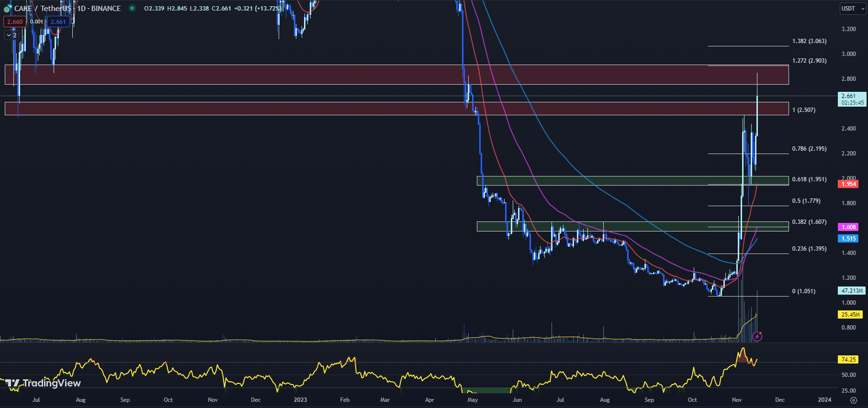The width and height of the screenshot is (868, 408).
Task: Click the 47.213M volume label
Action: tap(852, 291)
